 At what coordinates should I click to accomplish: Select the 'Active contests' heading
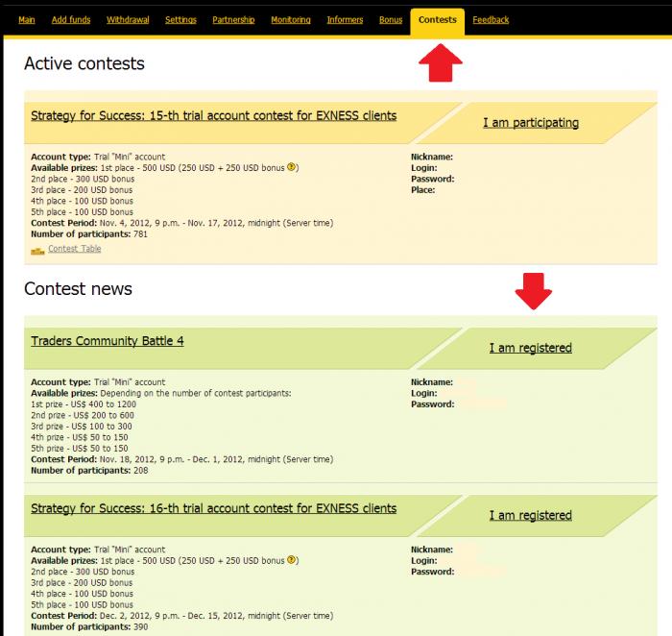click(84, 63)
